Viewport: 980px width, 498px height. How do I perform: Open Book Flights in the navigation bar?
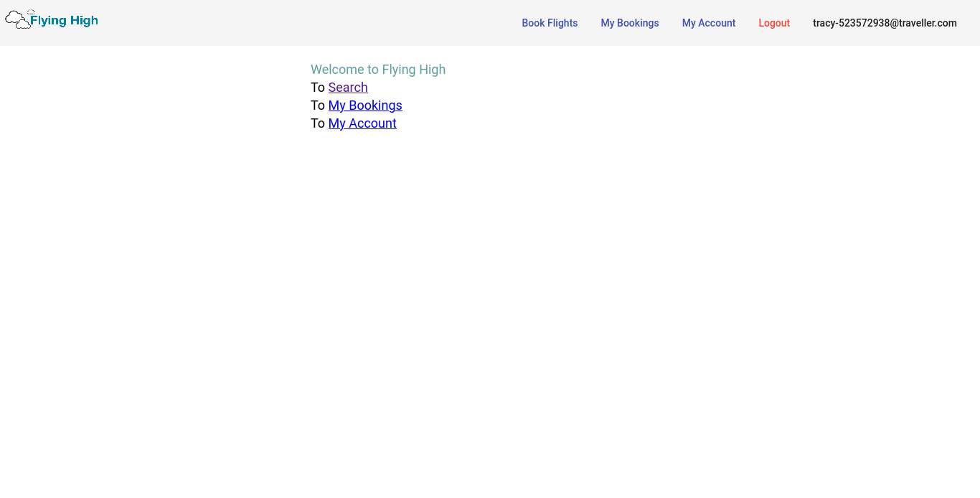pyautogui.click(x=550, y=23)
